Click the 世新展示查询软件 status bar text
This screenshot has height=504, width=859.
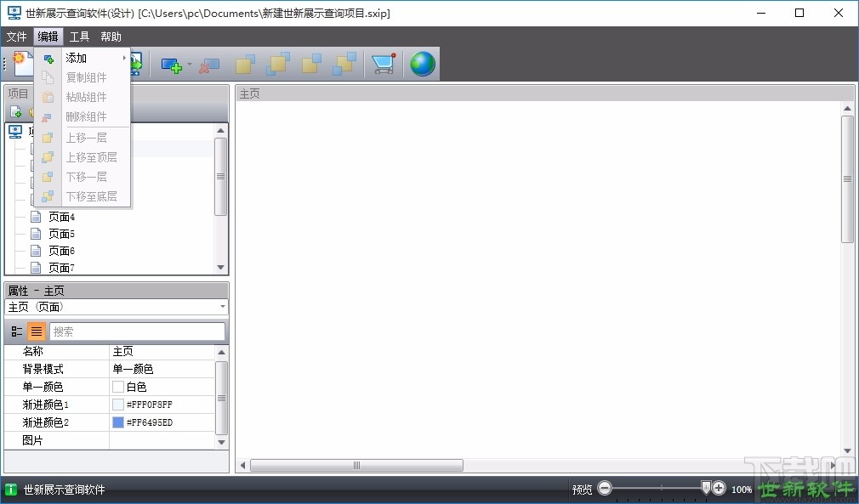[x=64, y=490]
